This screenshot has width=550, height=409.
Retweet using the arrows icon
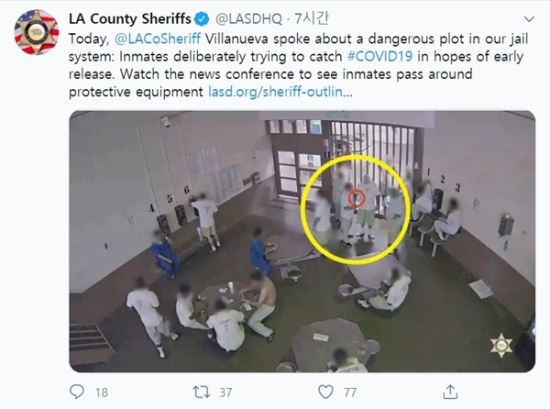pyautogui.click(x=201, y=392)
